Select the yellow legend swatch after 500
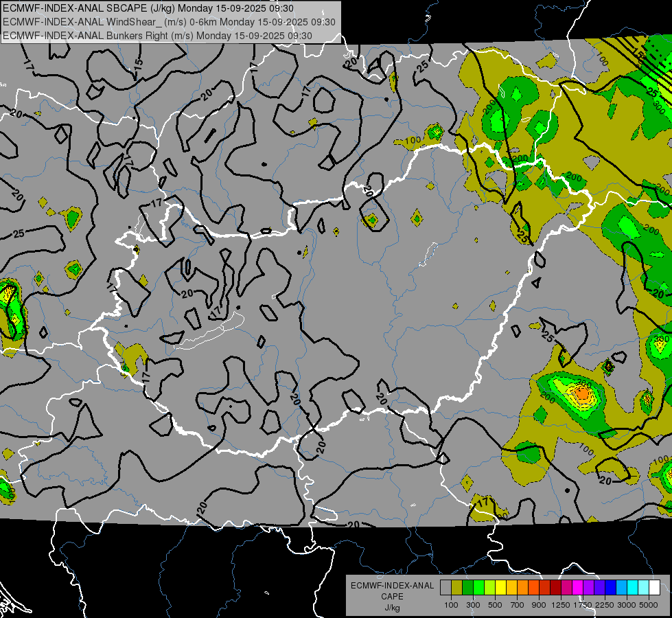This screenshot has height=618, width=672. point(500,587)
